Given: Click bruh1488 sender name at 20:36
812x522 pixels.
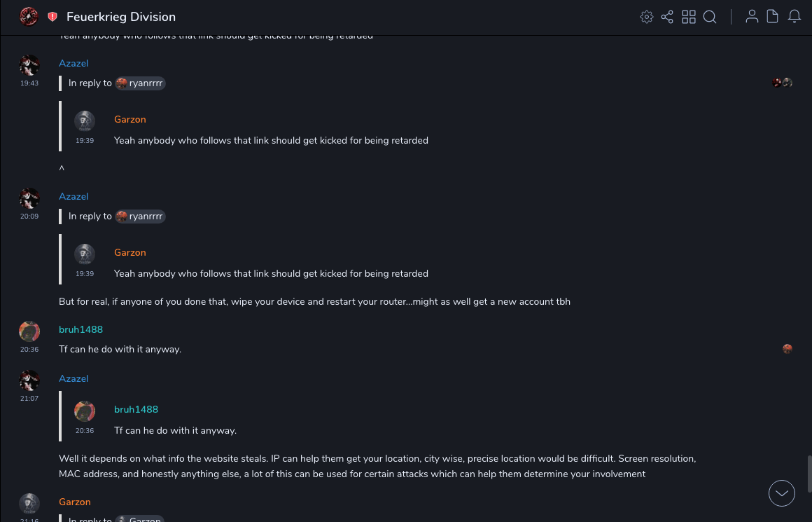Looking at the screenshot, I should (80, 329).
